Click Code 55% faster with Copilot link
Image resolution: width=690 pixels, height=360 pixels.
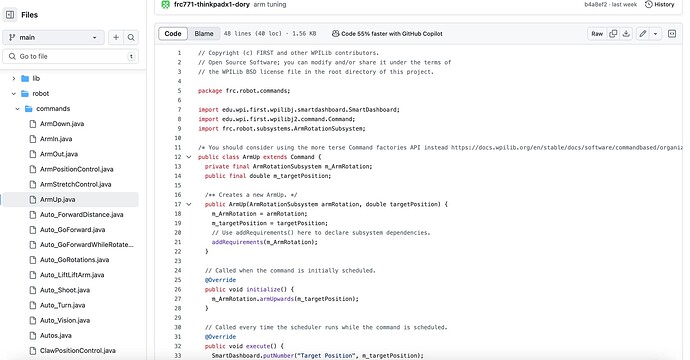[x=387, y=34]
